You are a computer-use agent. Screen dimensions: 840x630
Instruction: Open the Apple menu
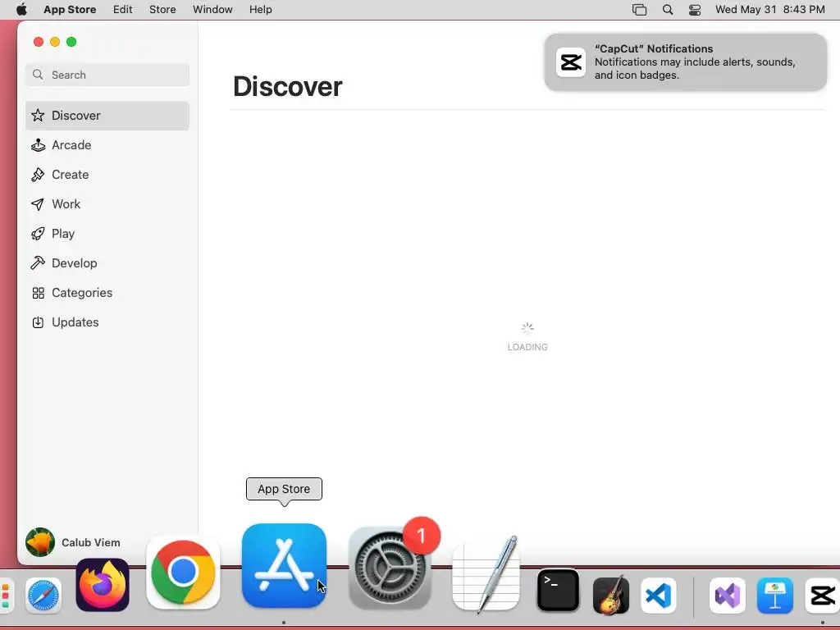coord(21,10)
